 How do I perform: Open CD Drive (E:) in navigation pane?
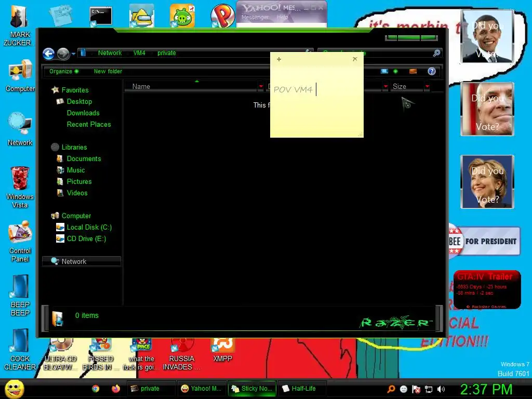tap(86, 238)
